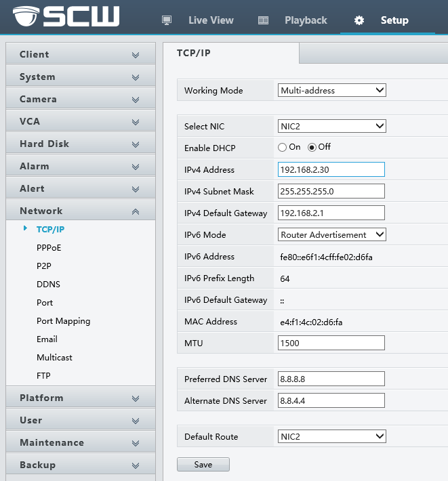Click the Live View monitor icon
Viewport: 448px width, 481px height.
pos(167,20)
